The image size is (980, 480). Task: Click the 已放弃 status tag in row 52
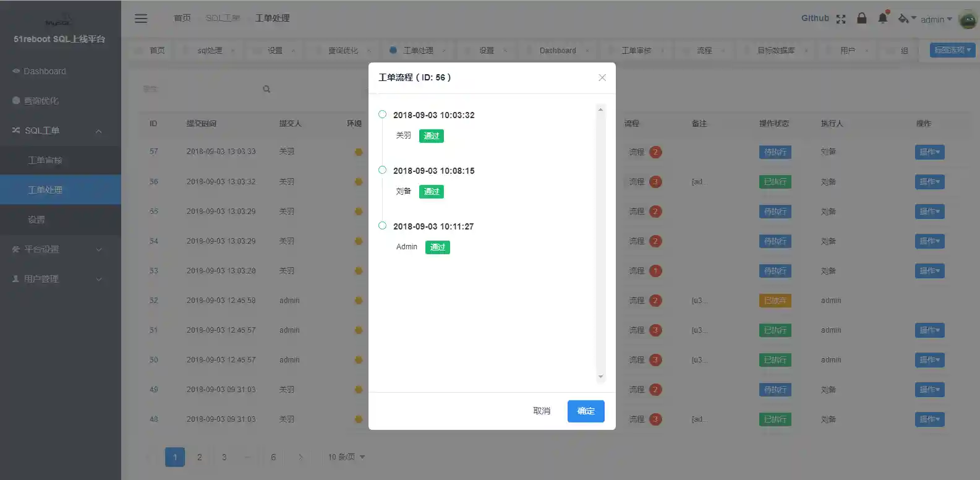pyautogui.click(x=775, y=301)
